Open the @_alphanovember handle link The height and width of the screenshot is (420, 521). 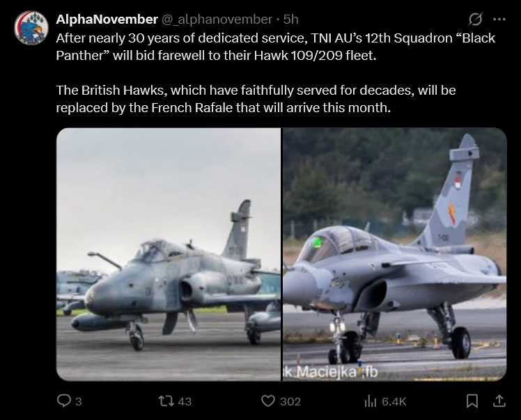tap(217, 20)
